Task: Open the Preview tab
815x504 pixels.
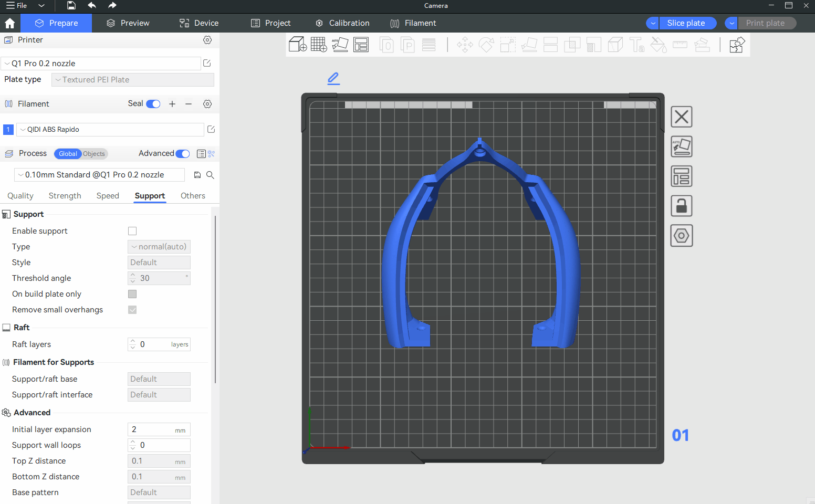Action: 128,23
